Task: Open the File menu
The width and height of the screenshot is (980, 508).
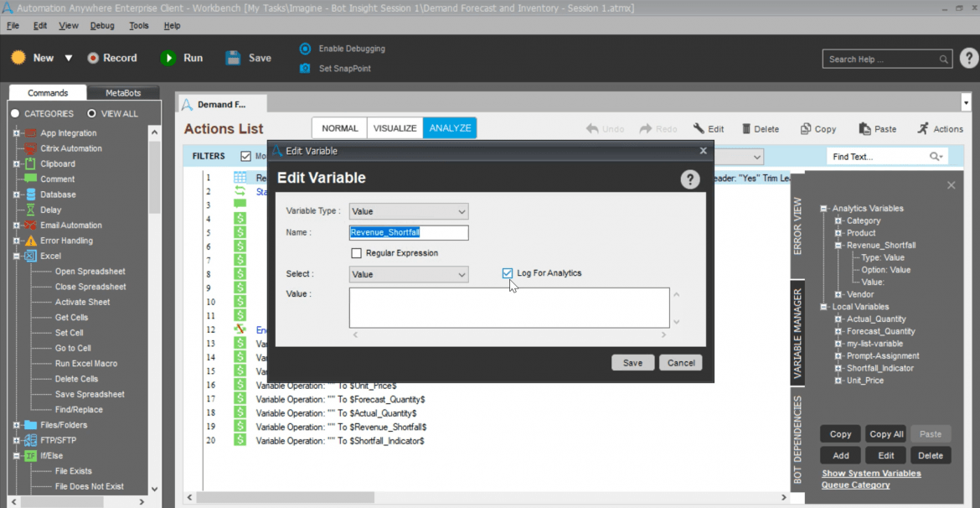Action: point(13,26)
